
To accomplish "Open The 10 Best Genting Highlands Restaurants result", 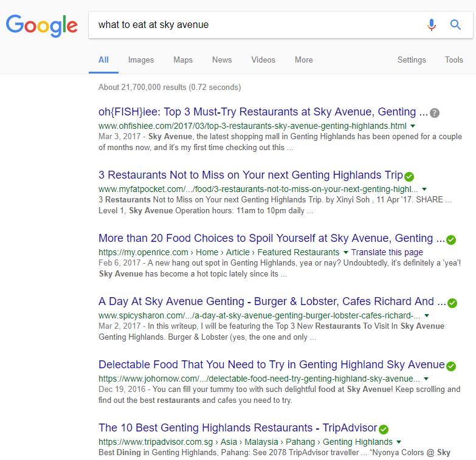I will [x=238, y=428].
